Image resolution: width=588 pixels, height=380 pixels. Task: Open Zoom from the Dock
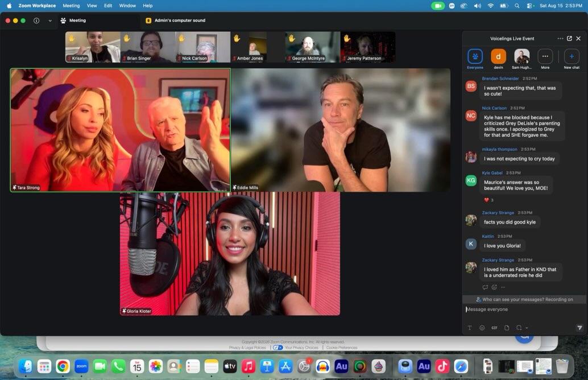click(x=81, y=366)
